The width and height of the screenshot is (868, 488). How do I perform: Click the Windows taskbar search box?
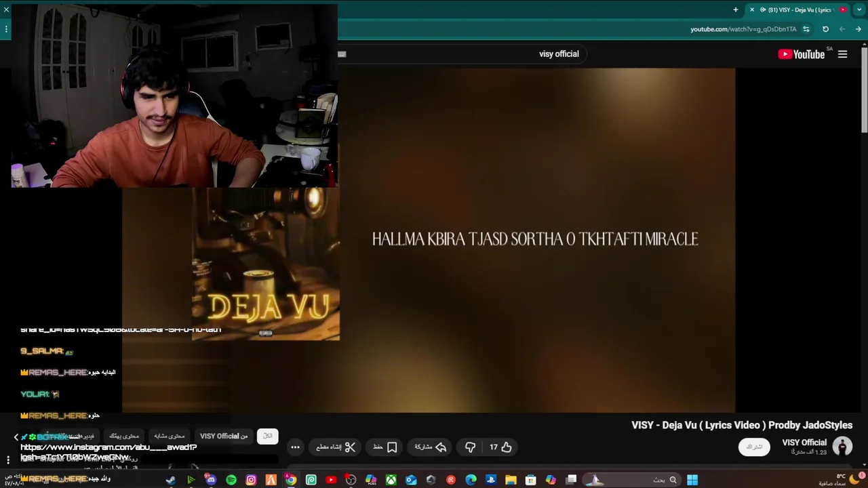[x=631, y=480]
